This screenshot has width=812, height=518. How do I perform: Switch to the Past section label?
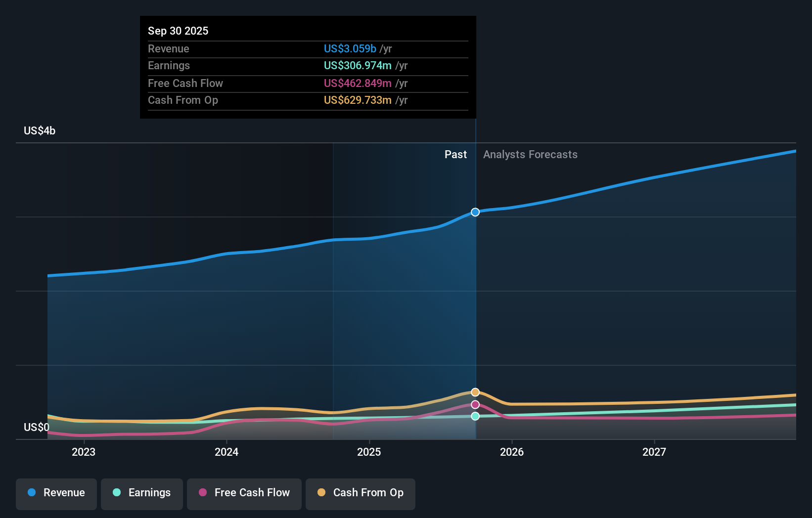point(455,154)
